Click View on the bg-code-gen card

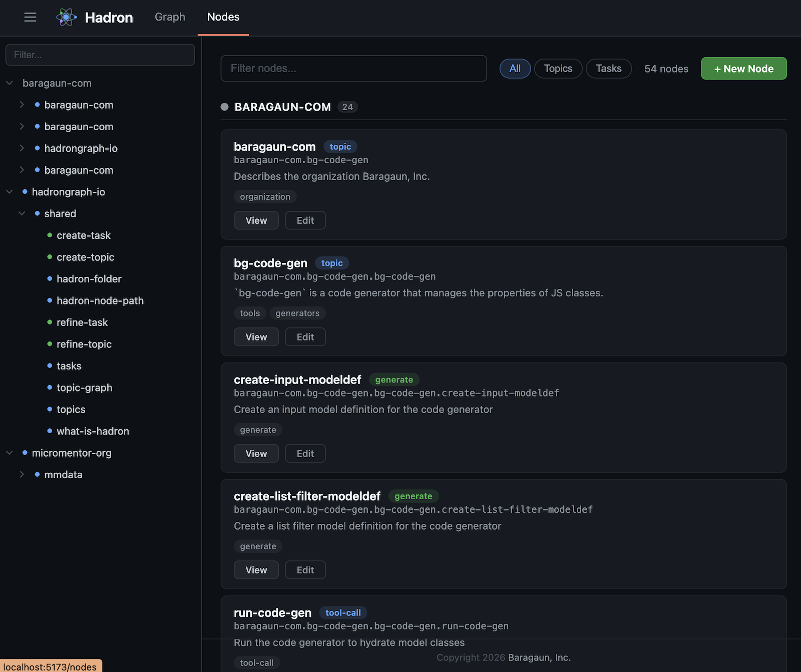256,337
